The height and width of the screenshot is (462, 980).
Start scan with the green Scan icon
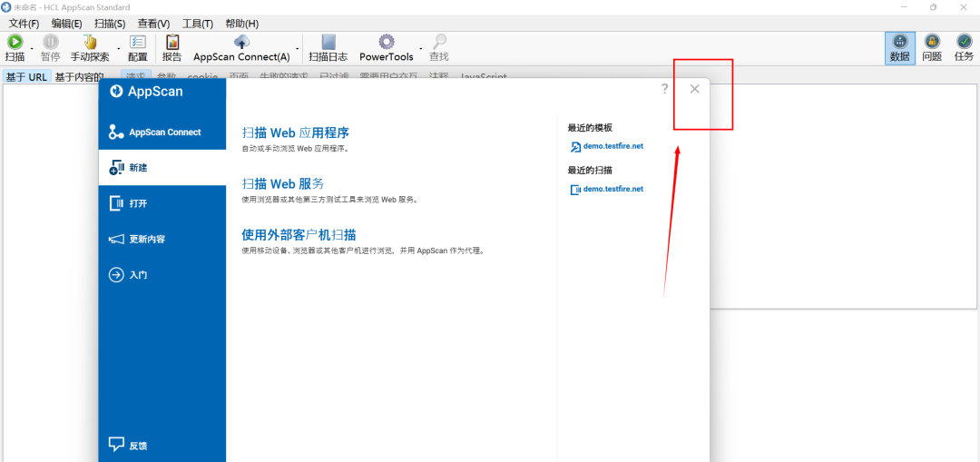click(15, 43)
